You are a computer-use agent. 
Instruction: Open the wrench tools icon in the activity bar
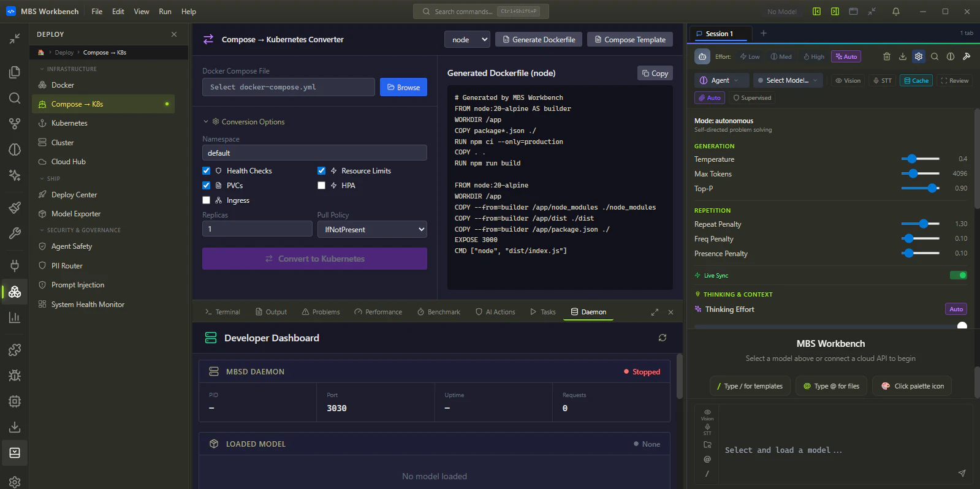point(15,233)
